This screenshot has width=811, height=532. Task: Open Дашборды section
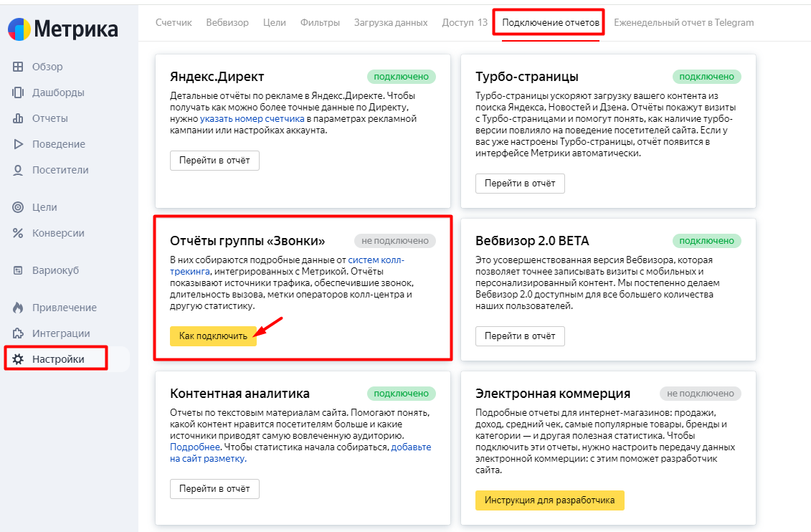[x=59, y=92]
